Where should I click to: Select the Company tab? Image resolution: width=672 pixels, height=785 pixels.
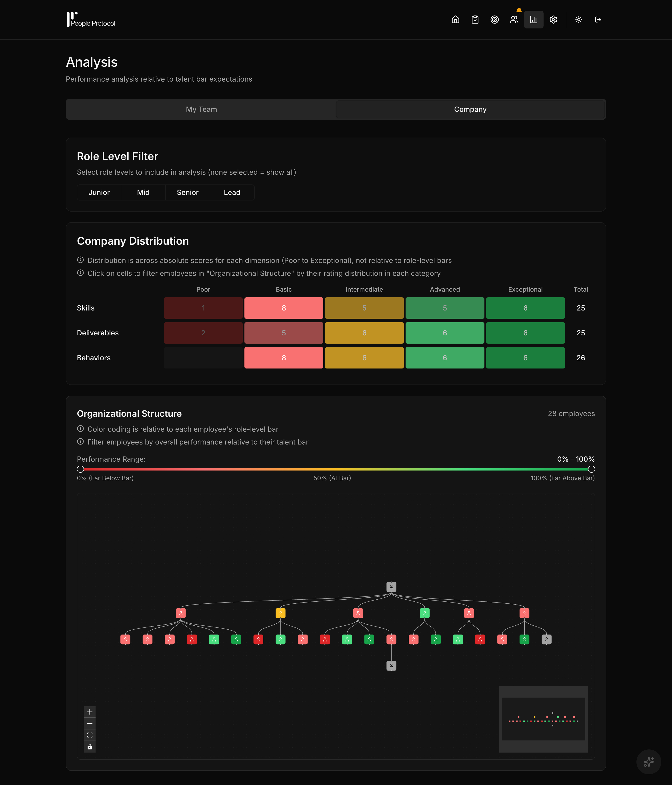470,109
